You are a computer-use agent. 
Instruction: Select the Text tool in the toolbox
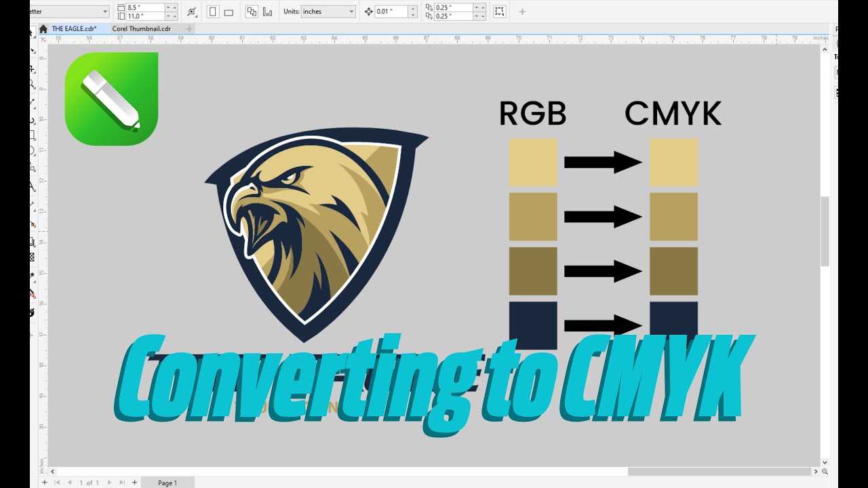coord(32,186)
